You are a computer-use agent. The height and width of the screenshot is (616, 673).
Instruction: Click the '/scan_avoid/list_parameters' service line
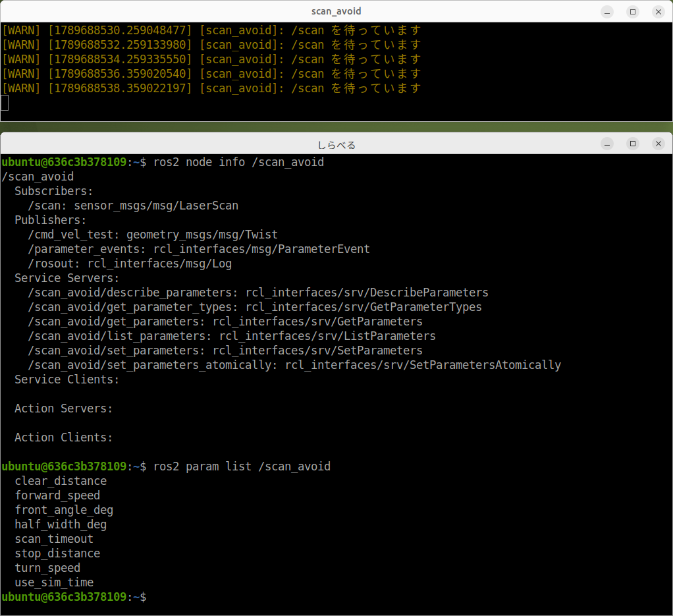coord(232,336)
